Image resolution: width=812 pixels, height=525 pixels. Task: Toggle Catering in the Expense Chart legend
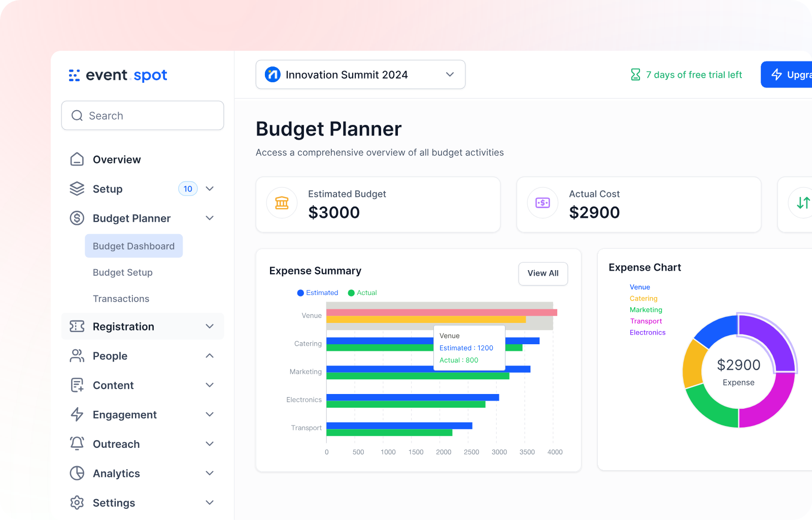tap(644, 299)
